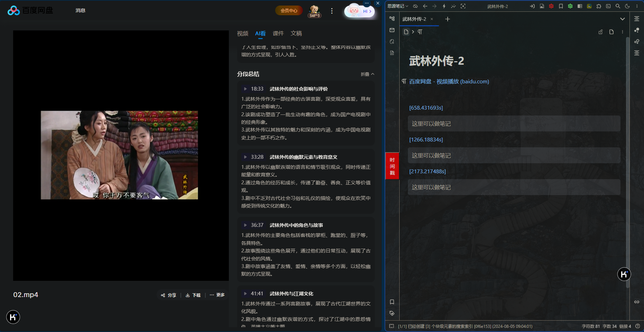644x332 pixels.
Task: Add a new tab with the plus button
Action: pos(448,19)
